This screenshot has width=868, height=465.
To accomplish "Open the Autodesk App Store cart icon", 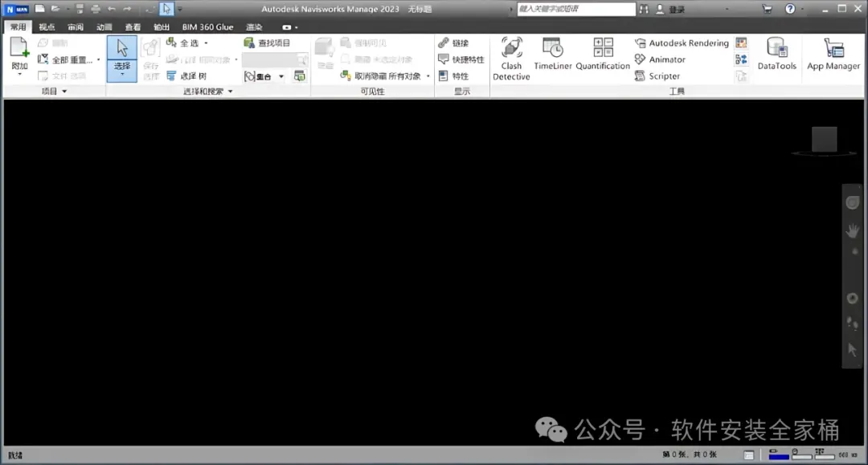I will [767, 9].
